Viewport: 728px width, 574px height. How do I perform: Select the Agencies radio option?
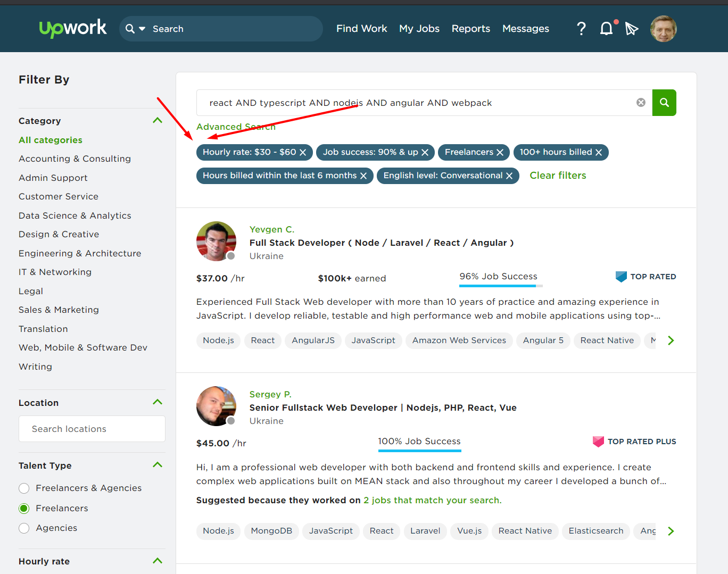click(24, 528)
